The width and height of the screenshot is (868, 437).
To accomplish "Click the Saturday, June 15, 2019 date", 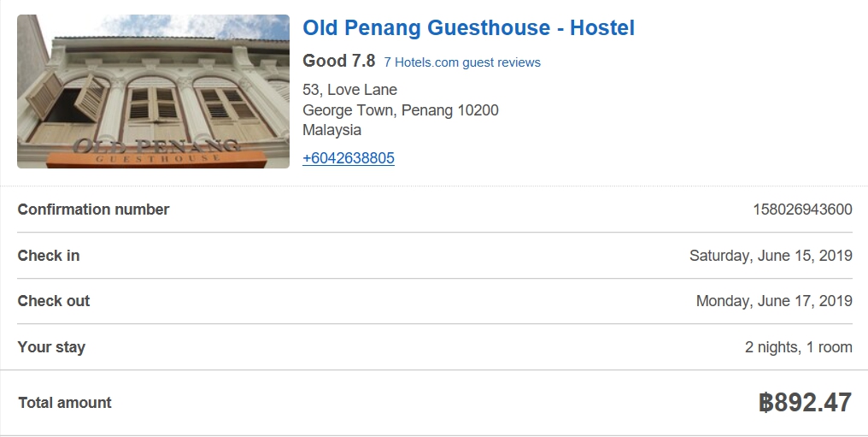I will coord(771,256).
